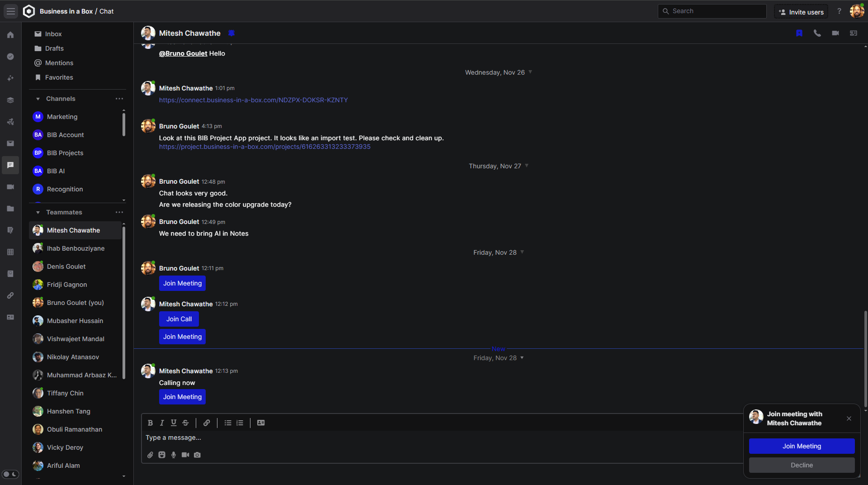
Task: Insert a hyperlink in the message editor
Action: click(207, 423)
